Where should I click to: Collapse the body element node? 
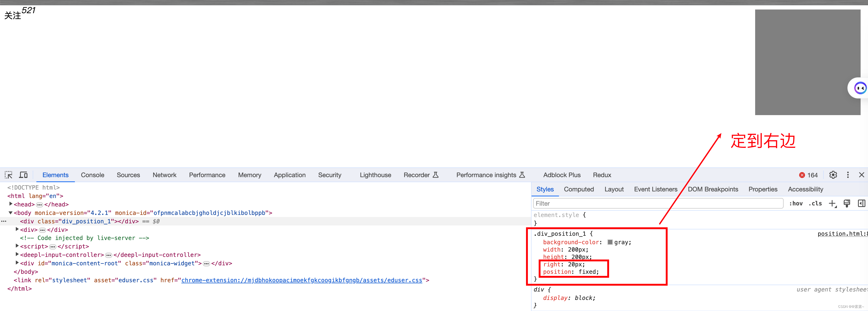(x=11, y=213)
